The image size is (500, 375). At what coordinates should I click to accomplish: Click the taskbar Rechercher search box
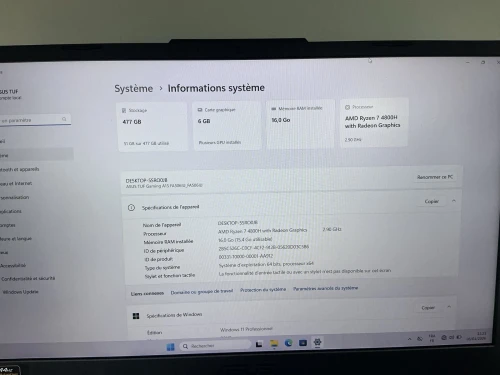pyautogui.click(x=215, y=346)
